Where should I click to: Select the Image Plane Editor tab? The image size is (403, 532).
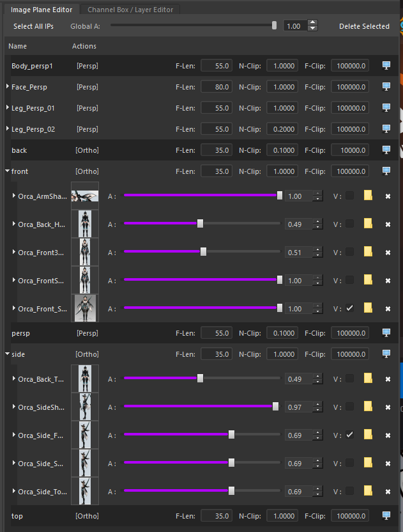[42, 10]
